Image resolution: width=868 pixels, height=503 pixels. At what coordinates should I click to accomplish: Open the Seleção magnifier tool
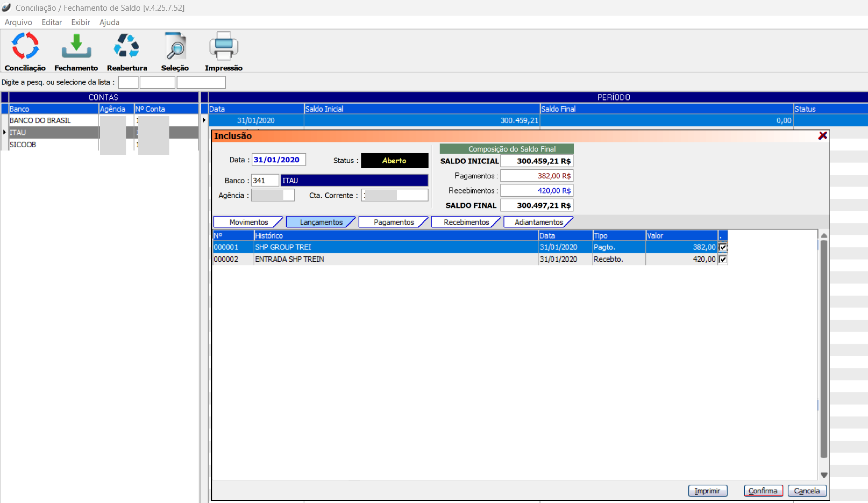175,46
